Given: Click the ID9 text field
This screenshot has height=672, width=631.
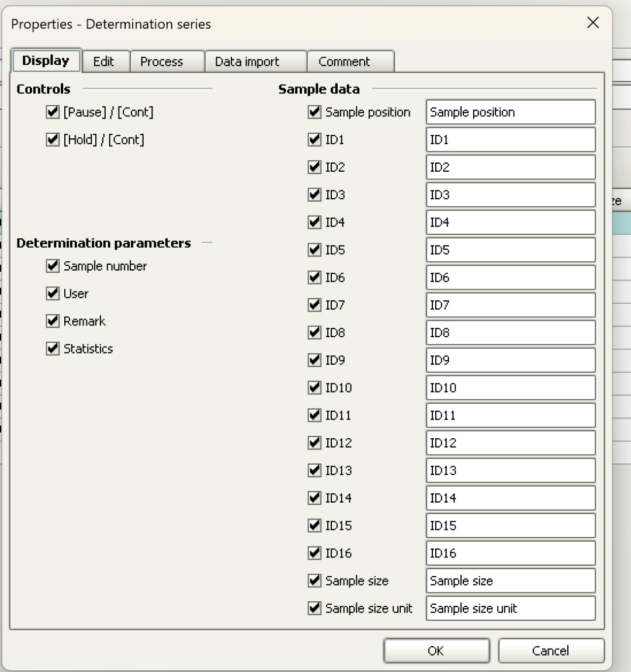Looking at the screenshot, I should tap(511, 360).
